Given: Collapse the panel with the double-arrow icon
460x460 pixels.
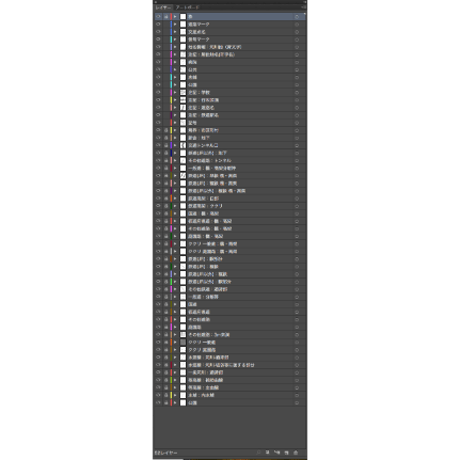Looking at the screenshot, I should click(x=305, y=2).
